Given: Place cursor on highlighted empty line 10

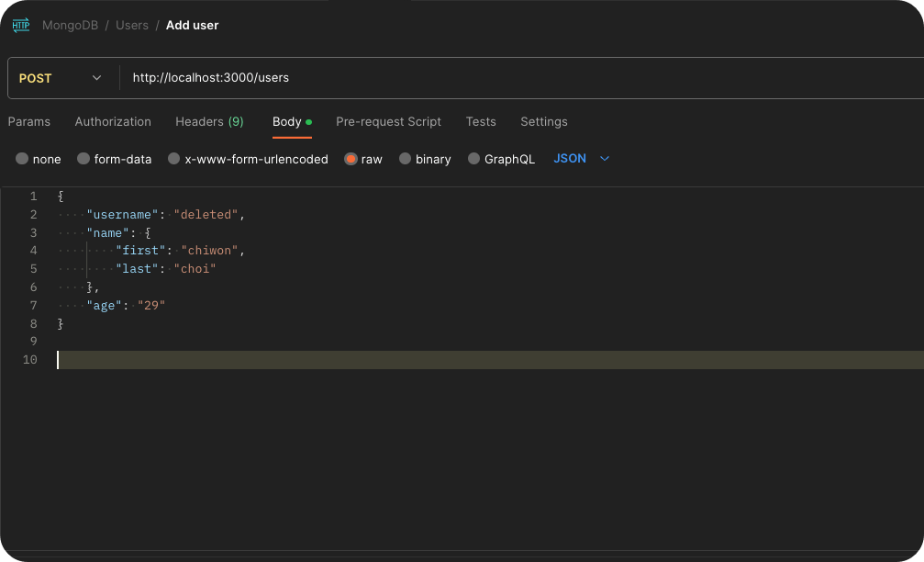Looking at the screenshot, I should (490, 360).
